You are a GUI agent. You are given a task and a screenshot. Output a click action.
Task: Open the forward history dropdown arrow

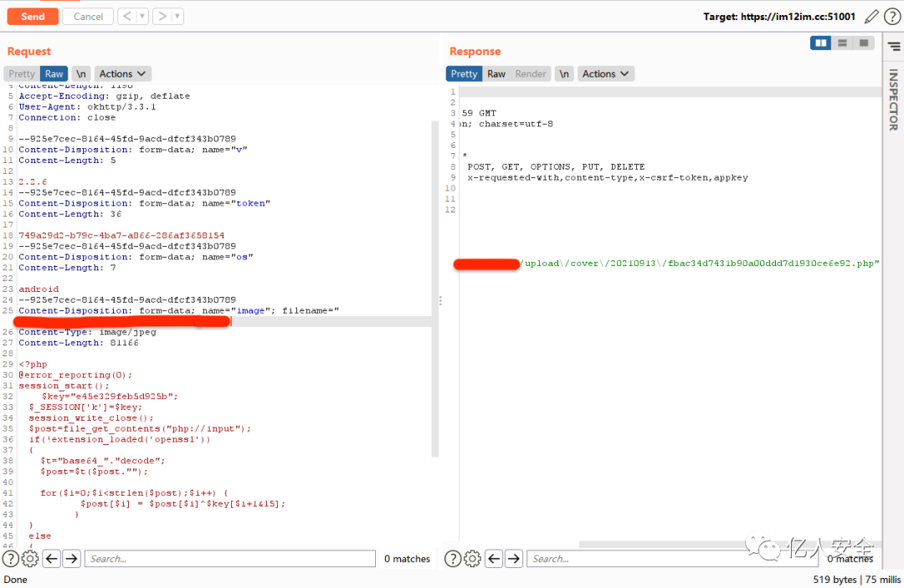point(177,17)
